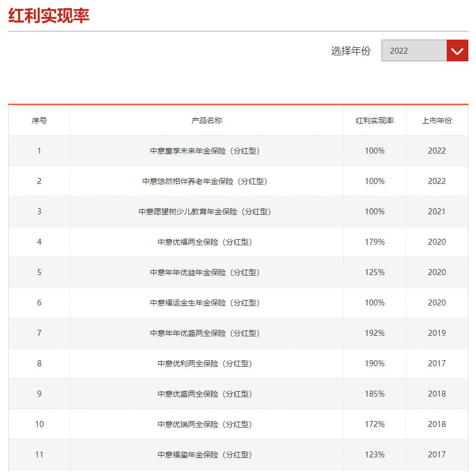This screenshot has height=472, width=476.
Task: Select product 中意年年优盛两全保险（分红型）
Action: tap(205, 333)
